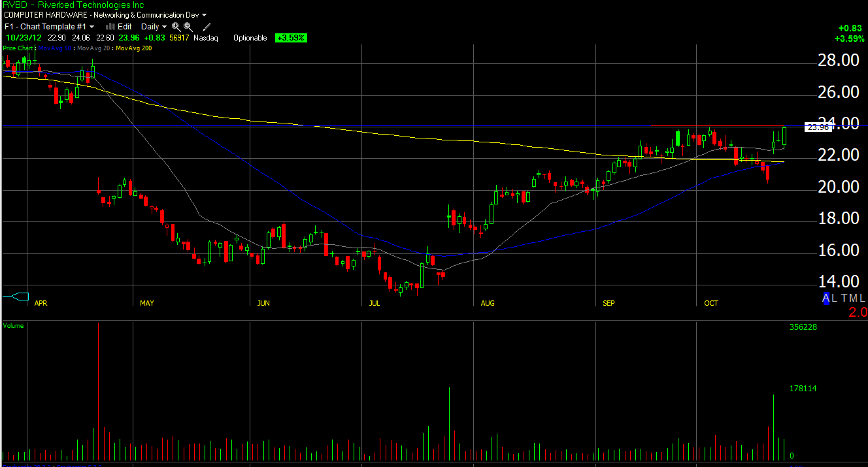Click the Volume pane label

tap(13, 325)
